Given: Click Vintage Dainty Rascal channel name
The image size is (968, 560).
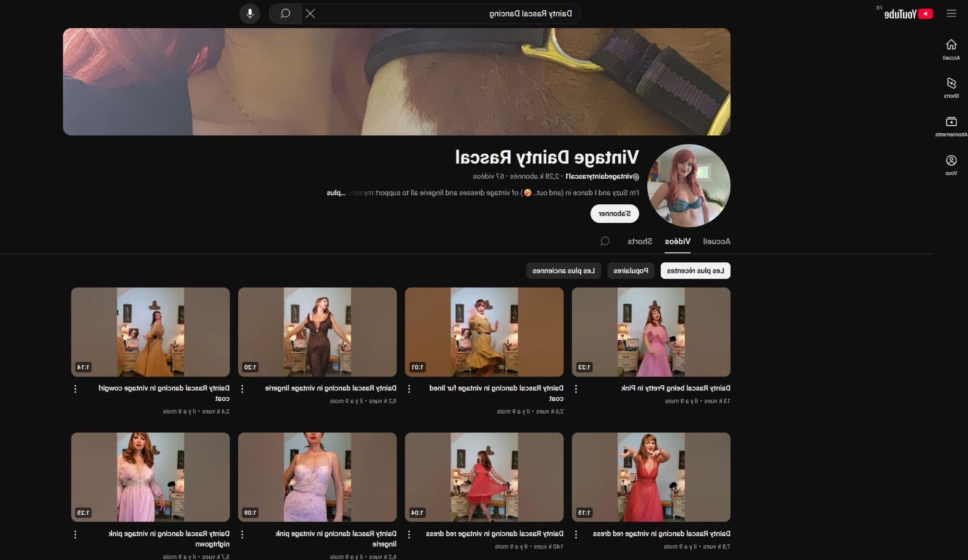Looking at the screenshot, I should [547, 158].
